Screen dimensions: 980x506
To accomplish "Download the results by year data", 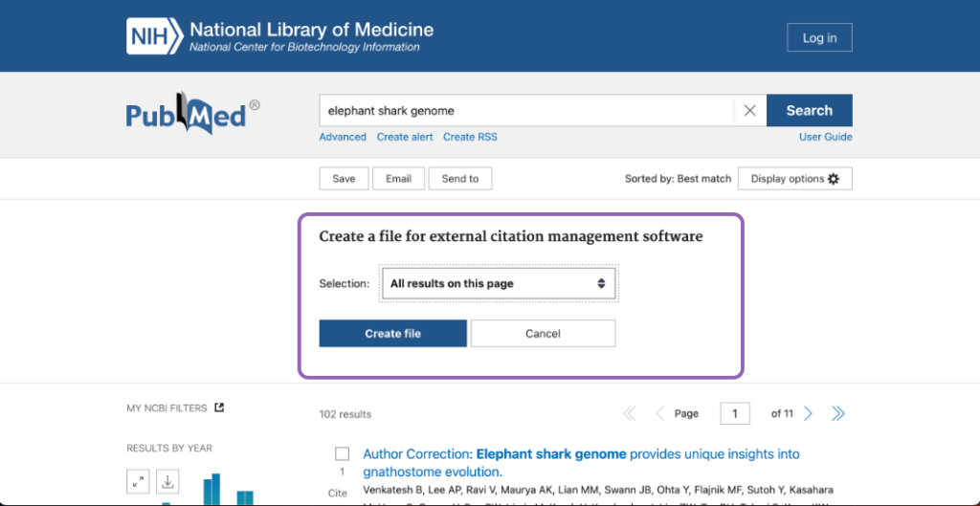I will click(x=167, y=482).
